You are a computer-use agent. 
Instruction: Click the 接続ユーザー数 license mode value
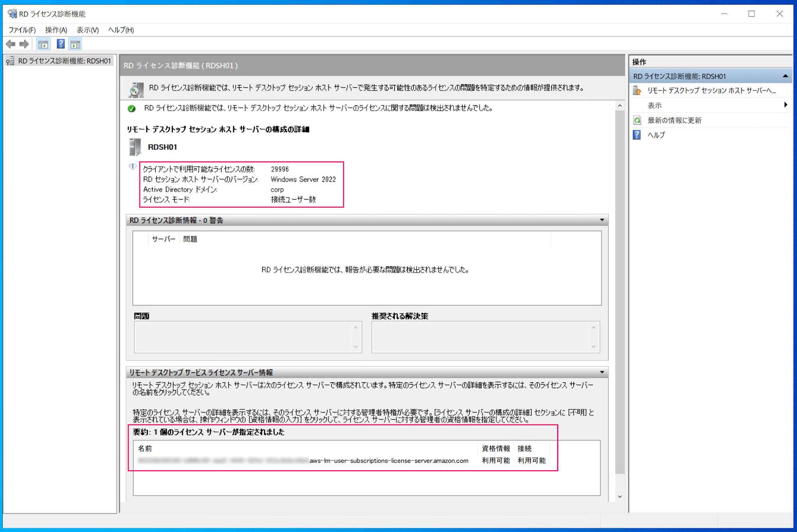point(293,200)
